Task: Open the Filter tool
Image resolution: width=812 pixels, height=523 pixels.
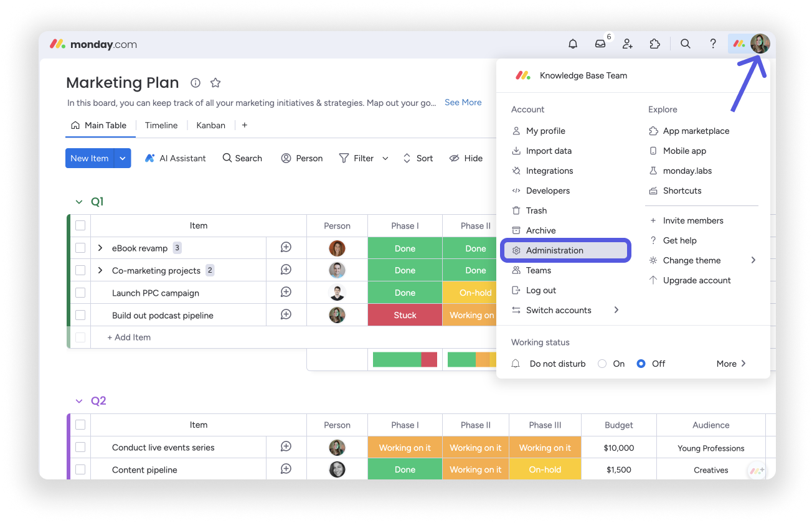Action: tap(356, 158)
